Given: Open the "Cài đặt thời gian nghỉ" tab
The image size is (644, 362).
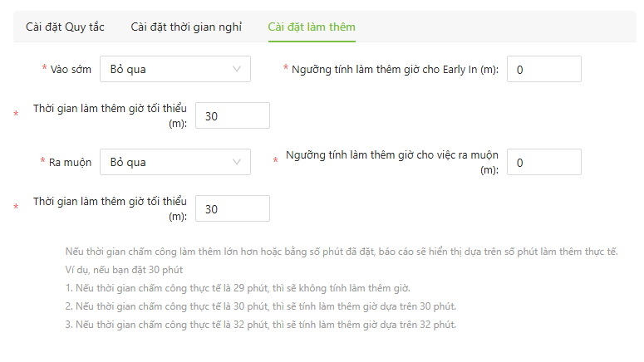Looking at the screenshot, I should click(x=186, y=27).
